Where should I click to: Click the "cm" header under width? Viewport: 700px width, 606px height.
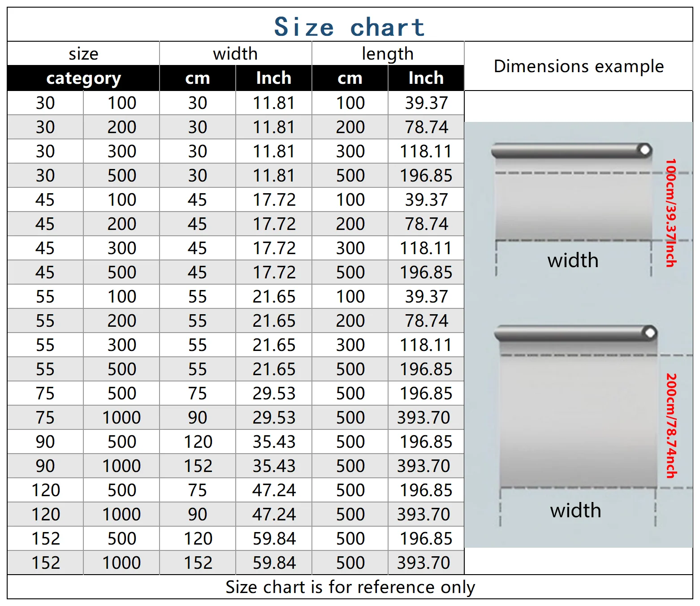click(x=198, y=78)
